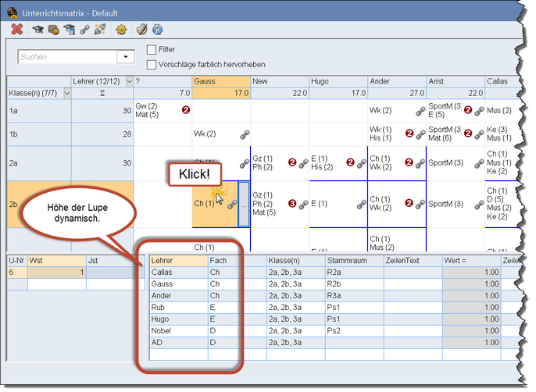The height and width of the screenshot is (392, 536).
Task: Click the graduation cap with document icon
Action: click(69, 30)
